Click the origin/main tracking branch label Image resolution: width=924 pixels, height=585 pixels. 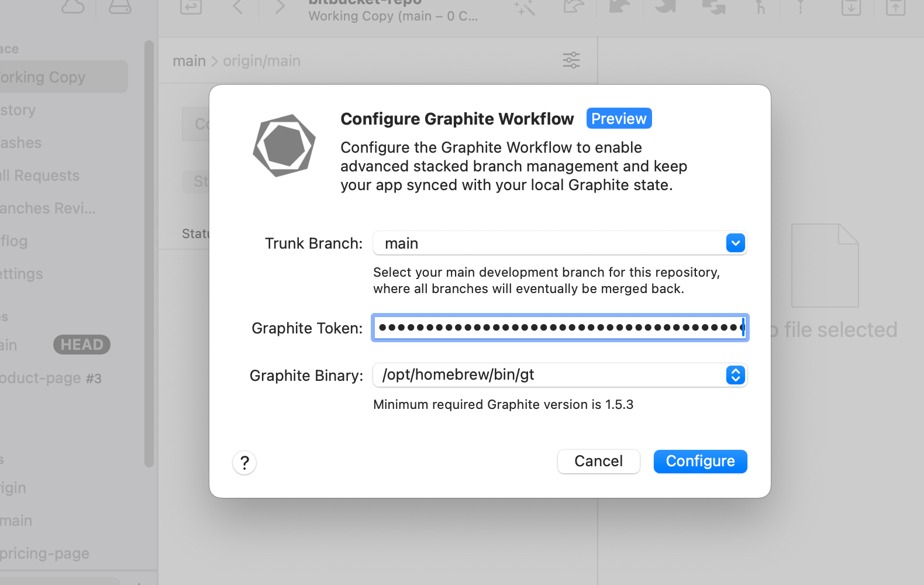coord(261,61)
